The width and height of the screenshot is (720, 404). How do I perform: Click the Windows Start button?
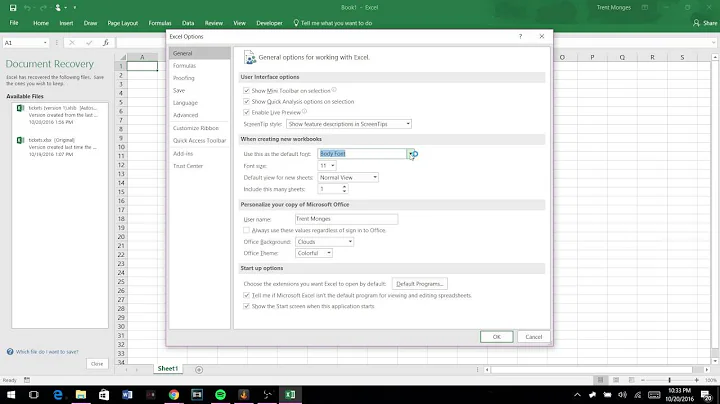11,394
